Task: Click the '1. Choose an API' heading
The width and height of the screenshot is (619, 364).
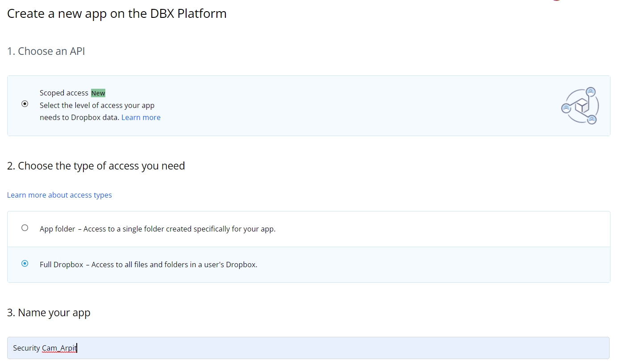Action: [46, 51]
